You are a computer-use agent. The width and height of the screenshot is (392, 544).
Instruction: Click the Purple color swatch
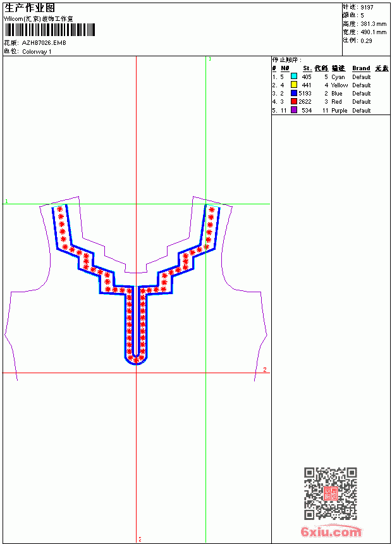tap(294, 110)
